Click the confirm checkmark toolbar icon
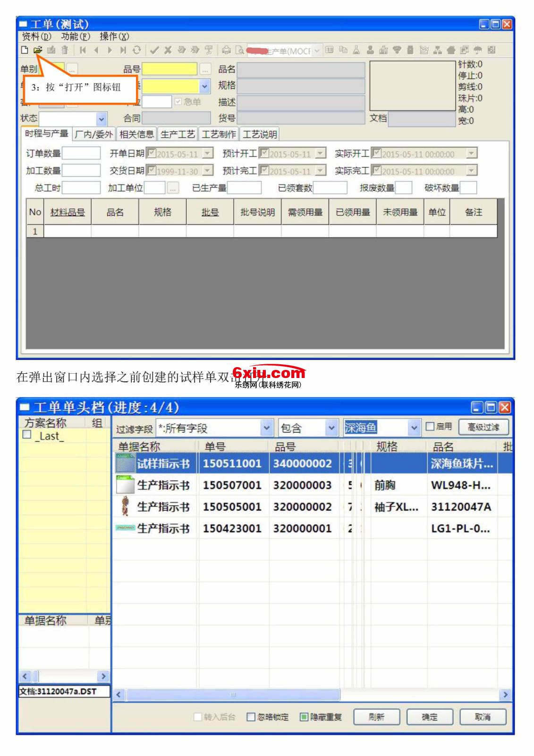This screenshot has height=756, width=534. click(x=154, y=50)
